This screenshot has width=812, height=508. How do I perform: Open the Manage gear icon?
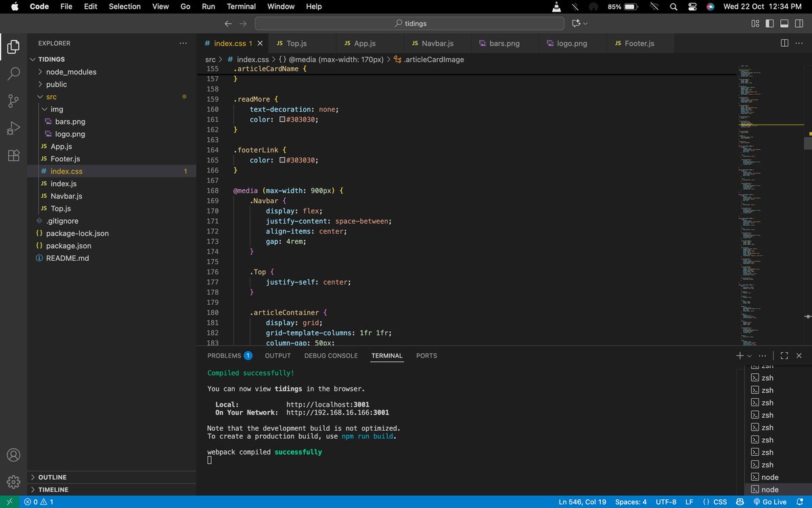[x=14, y=482]
